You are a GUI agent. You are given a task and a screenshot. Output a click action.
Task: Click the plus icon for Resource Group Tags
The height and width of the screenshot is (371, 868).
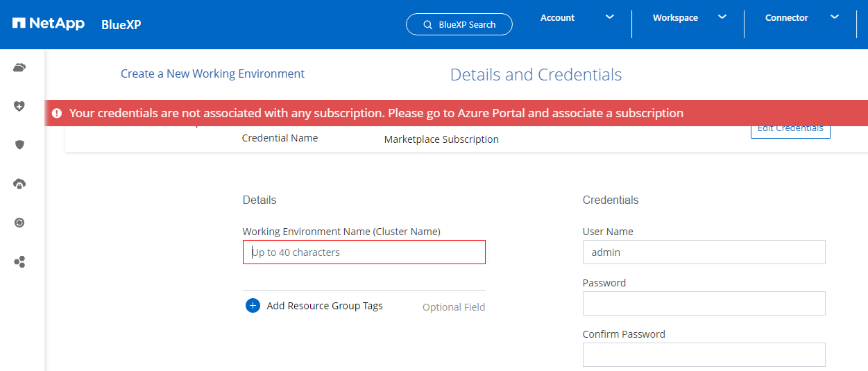coord(253,306)
